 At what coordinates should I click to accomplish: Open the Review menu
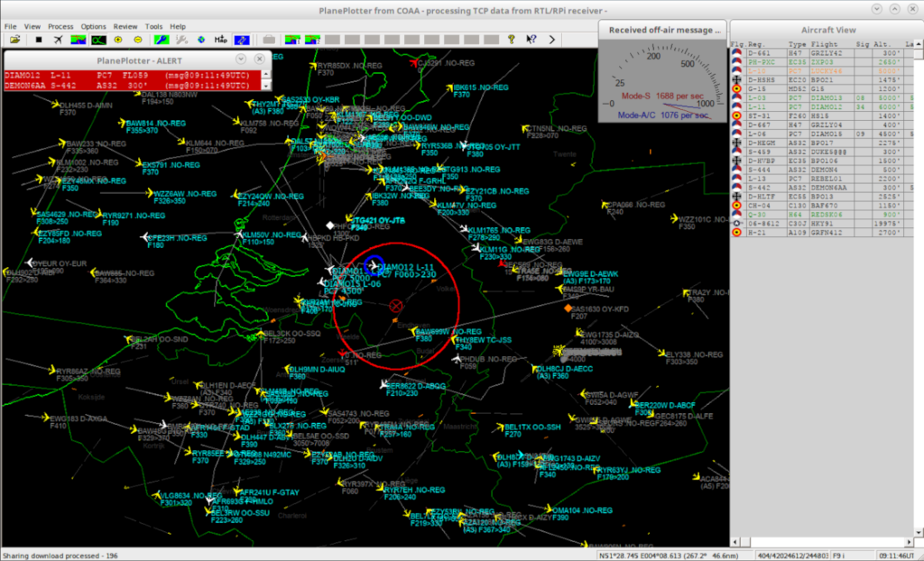tap(125, 27)
